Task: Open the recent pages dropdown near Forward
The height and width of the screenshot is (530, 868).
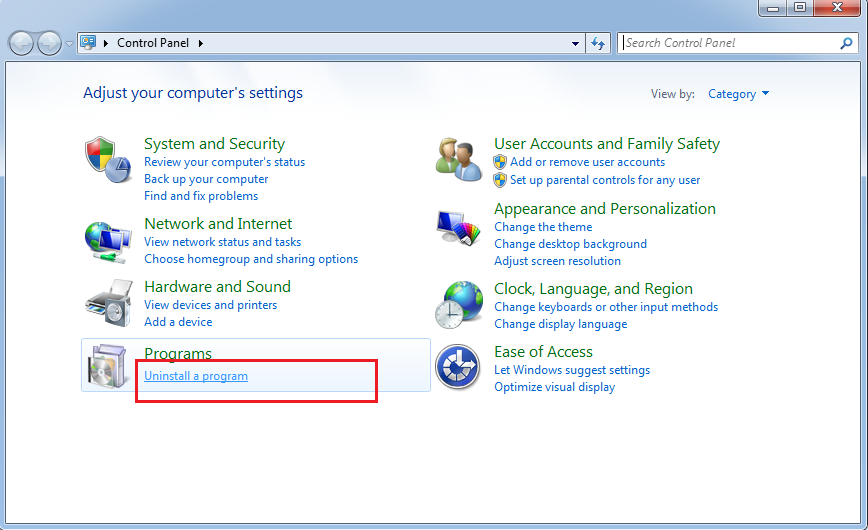Action: point(69,44)
